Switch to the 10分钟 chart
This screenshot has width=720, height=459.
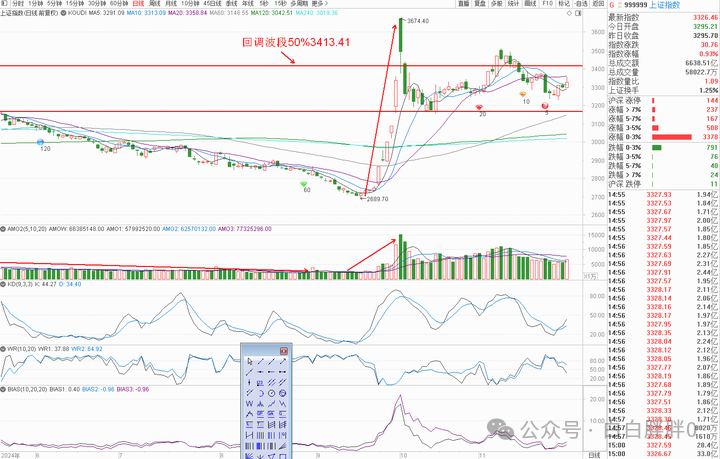tap(190, 4)
